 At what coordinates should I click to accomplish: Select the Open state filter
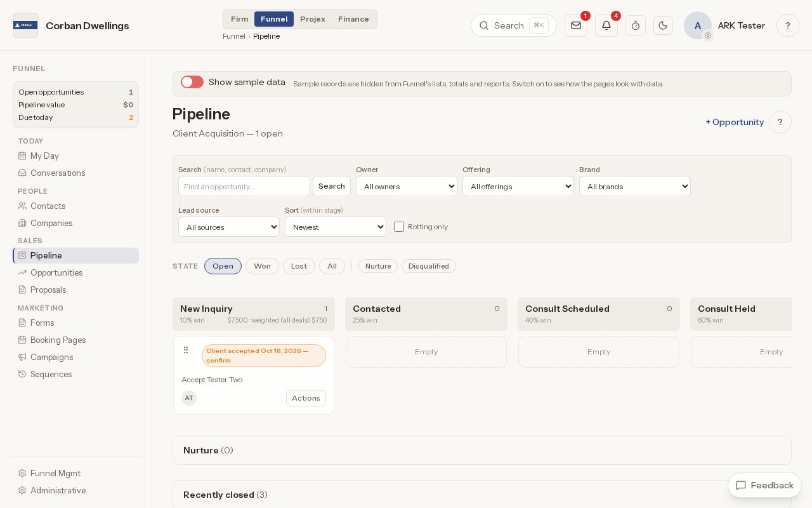point(223,266)
